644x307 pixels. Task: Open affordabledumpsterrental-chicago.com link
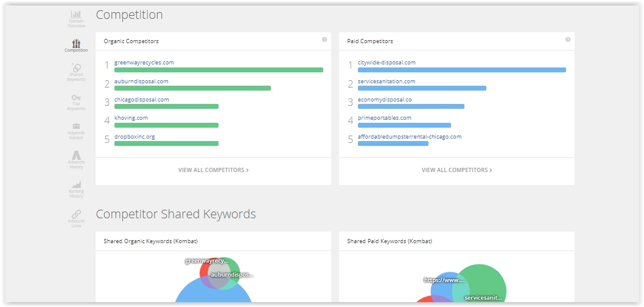pyautogui.click(x=410, y=137)
